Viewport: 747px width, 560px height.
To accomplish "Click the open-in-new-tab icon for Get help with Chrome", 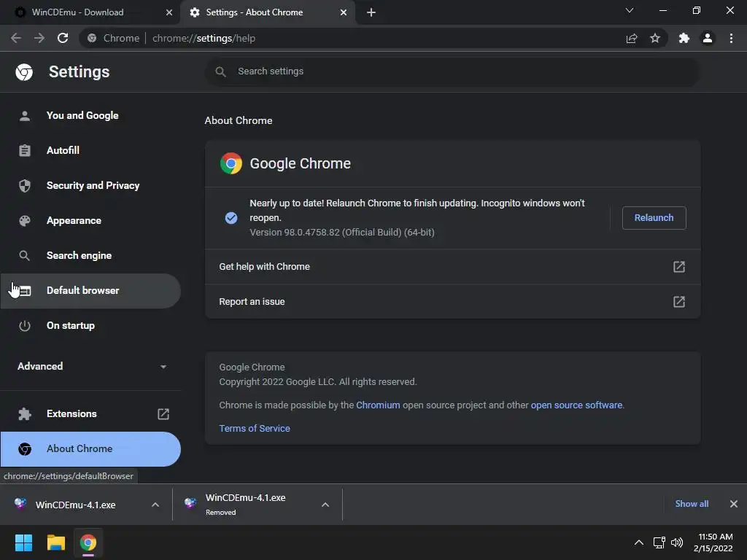I will point(679,267).
